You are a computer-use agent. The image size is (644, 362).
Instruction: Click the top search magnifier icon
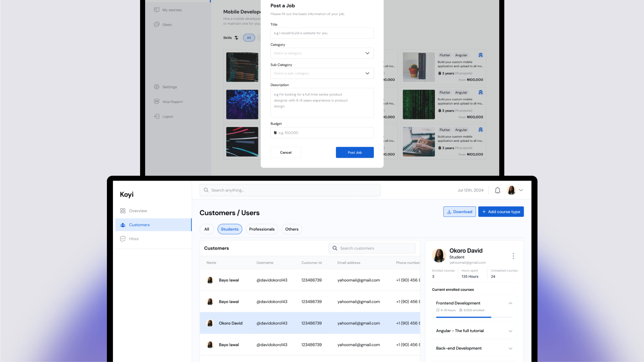coord(206,190)
